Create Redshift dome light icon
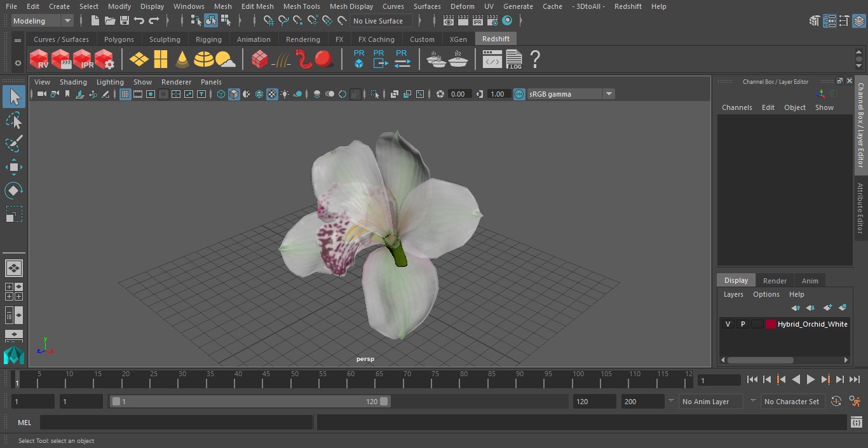 pyautogui.click(x=204, y=60)
